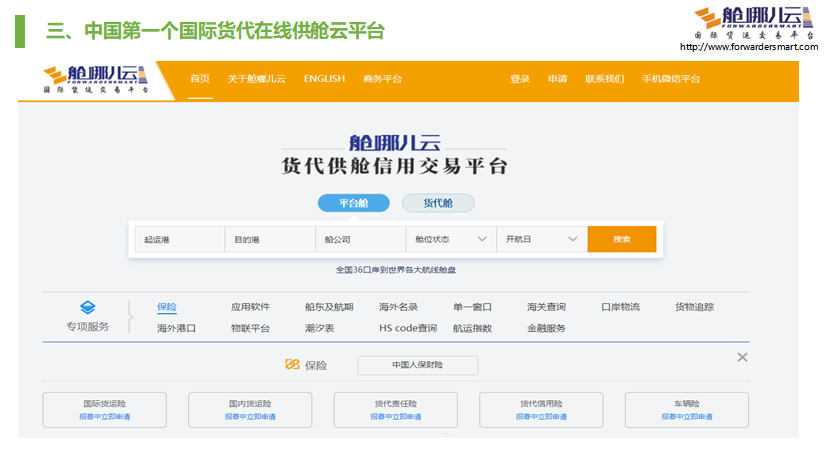The width and height of the screenshot is (830, 454).
Task: Open the 开航日 dropdown
Action: tap(542, 239)
